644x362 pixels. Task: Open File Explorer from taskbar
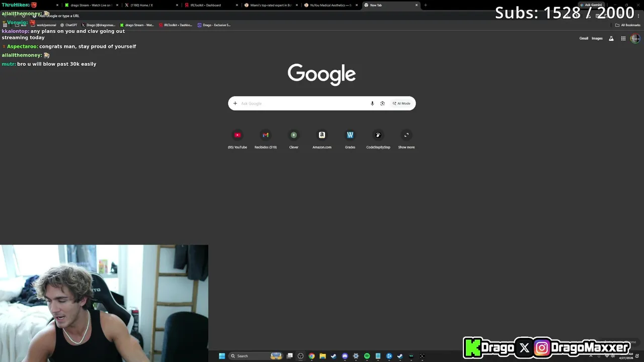pos(323,356)
